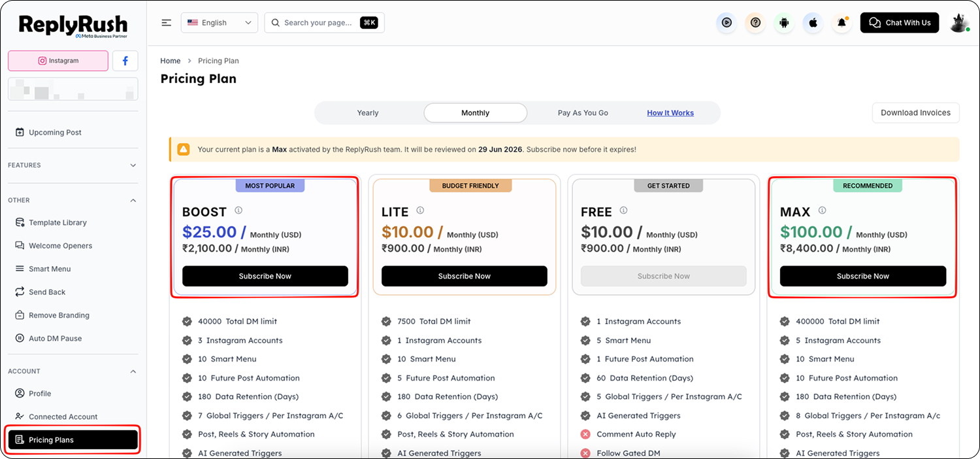Click the ₹8,400.00 monthly INR price
The width and height of the screenshot is (980, 459).
(x=835, y=249)
